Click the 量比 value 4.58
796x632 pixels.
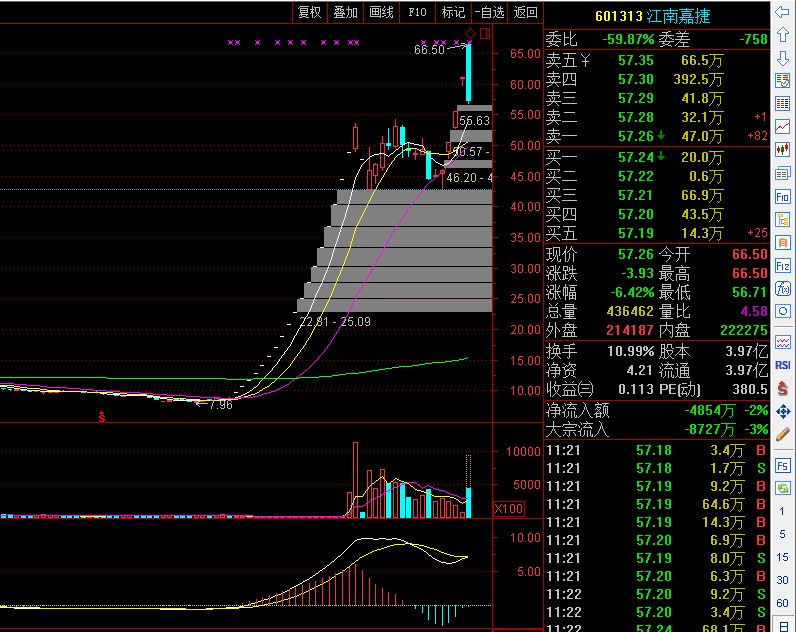tap(754, 311)
